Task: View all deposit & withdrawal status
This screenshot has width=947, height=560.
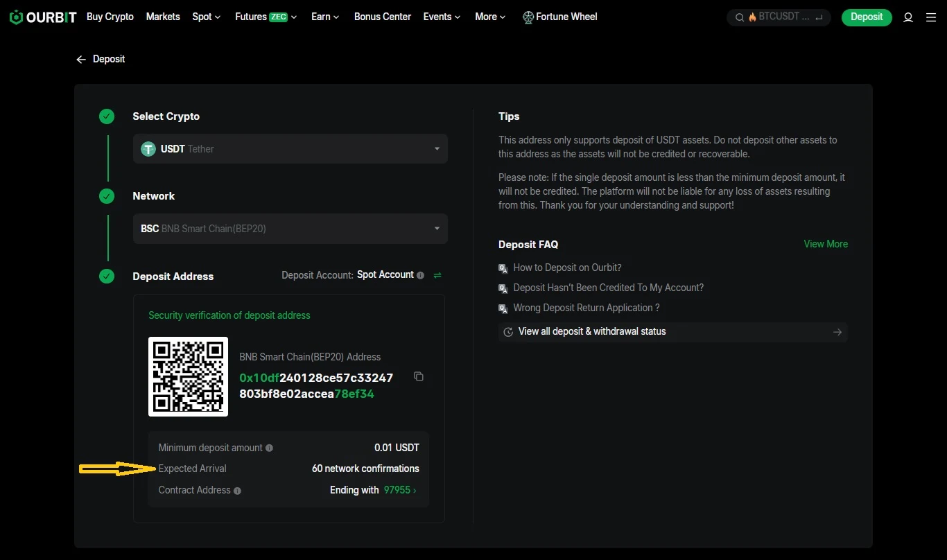Action: click(x=672, y=332)
